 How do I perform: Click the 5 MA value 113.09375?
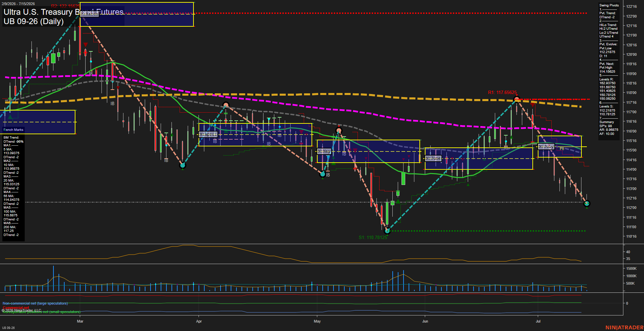pos(11,153)
